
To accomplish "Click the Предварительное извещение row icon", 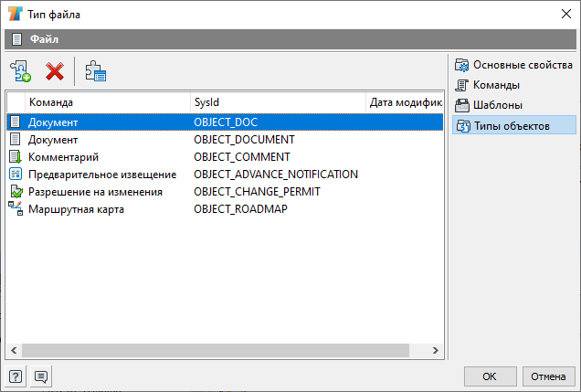I will click(16, 175).
